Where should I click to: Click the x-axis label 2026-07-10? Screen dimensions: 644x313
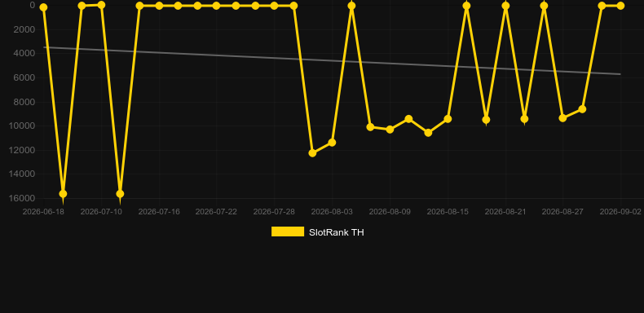tap(101, 212)
